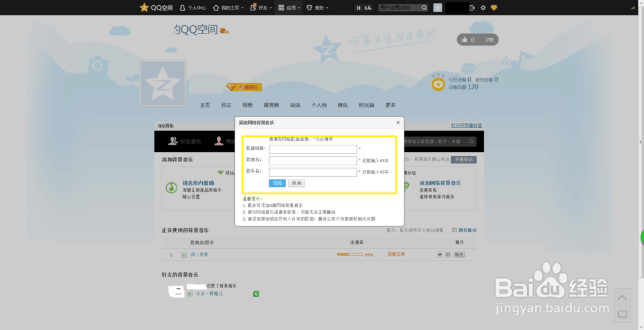Go to 主页 tab
Image resolution: width=644 pixels, height=330 pixels.
205,105
